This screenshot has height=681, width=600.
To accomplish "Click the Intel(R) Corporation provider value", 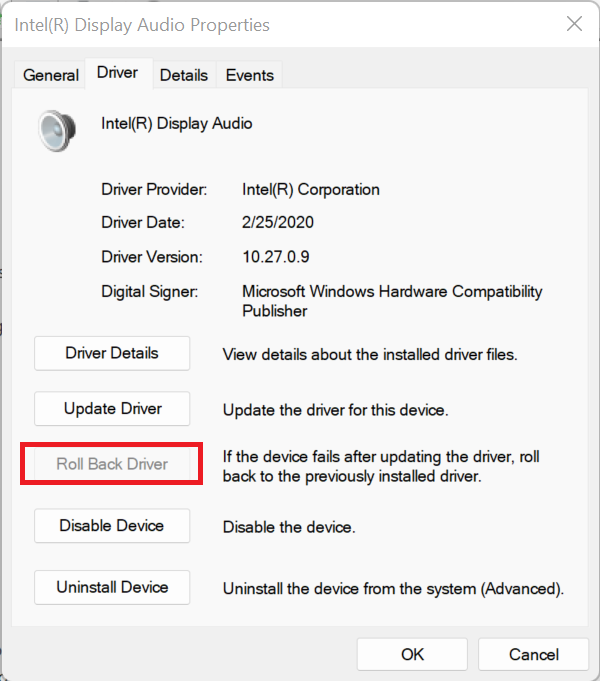I will tap(311, 189).
